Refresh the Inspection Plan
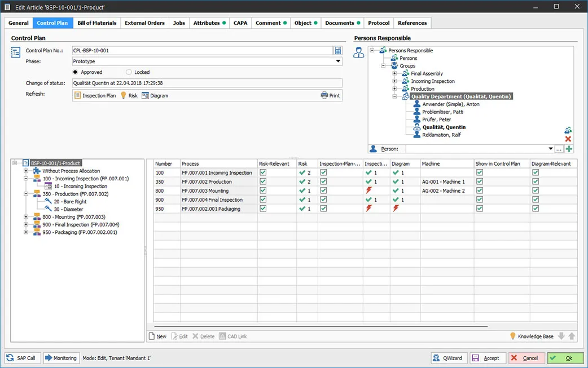This screenshot has height=368, width=588. pos(95,95)
